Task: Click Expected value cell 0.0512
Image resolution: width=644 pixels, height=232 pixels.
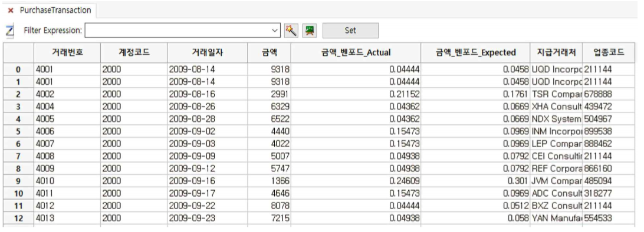Action: pyautogui.click(x=475, y=206)
